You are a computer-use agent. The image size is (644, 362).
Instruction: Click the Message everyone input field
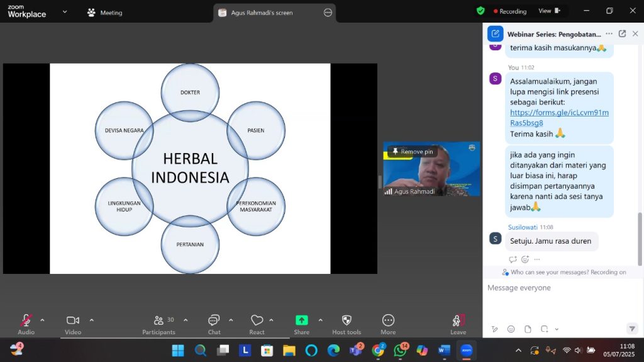[560, 288]
